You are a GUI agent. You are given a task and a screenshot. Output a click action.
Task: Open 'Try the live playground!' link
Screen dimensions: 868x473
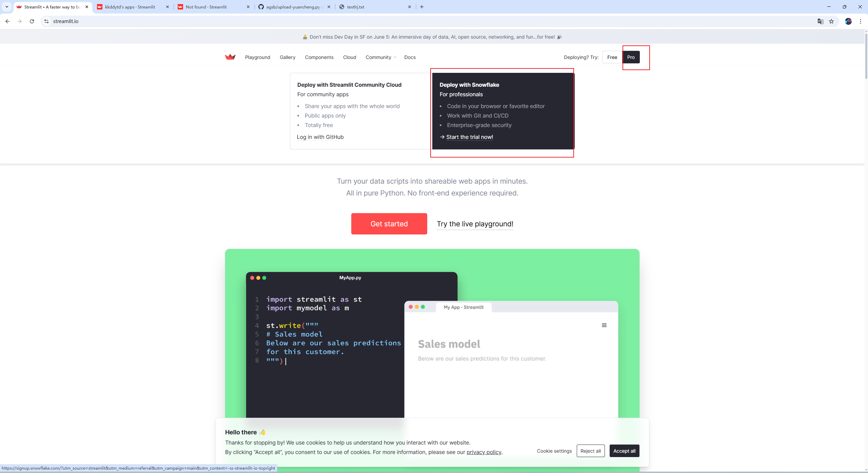pos(475,224)
